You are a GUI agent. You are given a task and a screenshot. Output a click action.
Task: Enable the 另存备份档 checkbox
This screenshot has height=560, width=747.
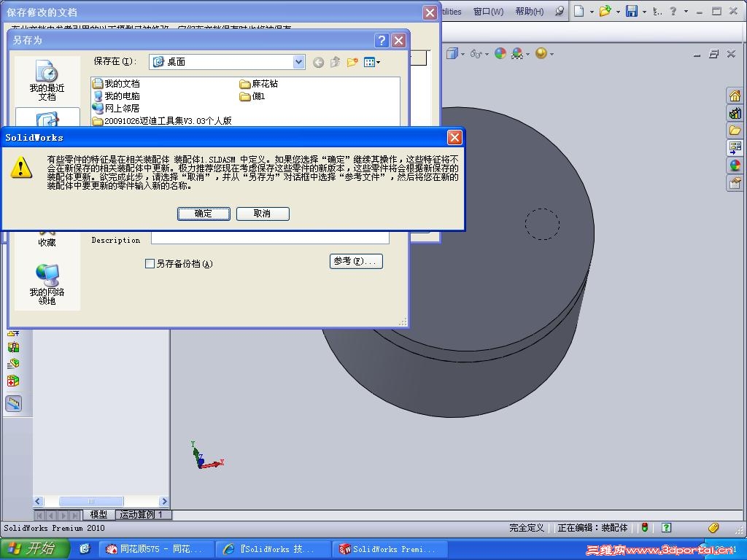pos(150,263)
